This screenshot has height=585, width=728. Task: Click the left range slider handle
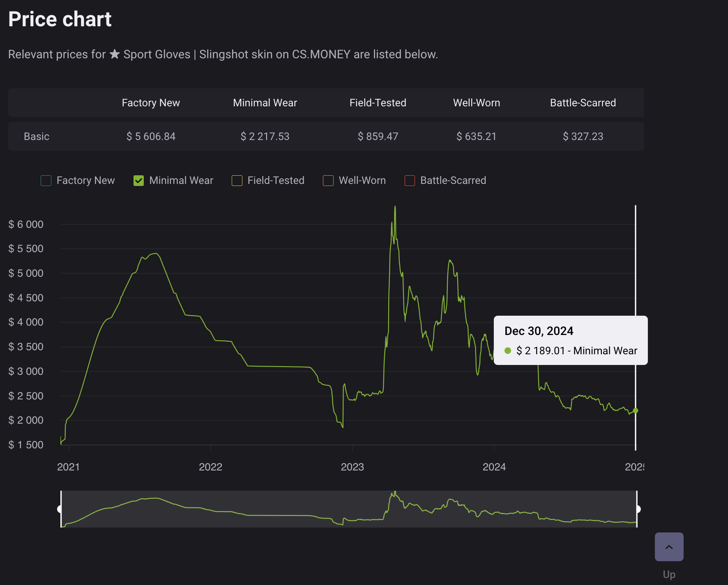pos(60,509)
